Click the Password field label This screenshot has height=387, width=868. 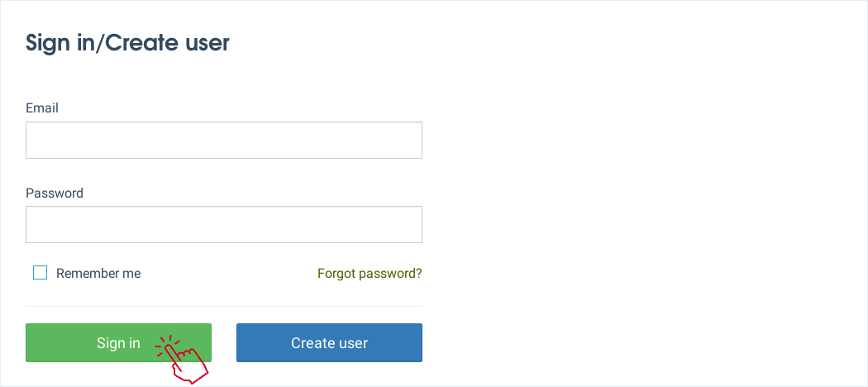(x=55, y=193)
